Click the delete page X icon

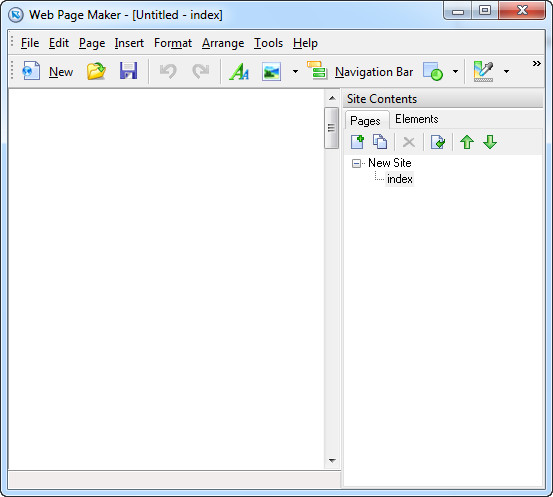[409, 143]
